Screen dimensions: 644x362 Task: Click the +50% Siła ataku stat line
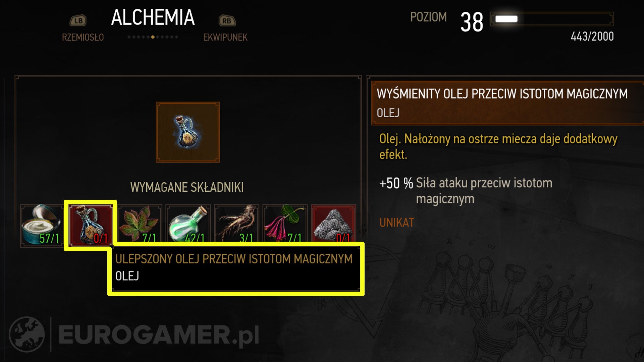click(x=466, y=191)
